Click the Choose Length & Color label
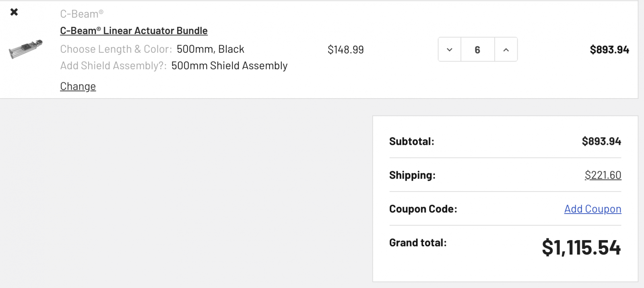 pos(116,49)
